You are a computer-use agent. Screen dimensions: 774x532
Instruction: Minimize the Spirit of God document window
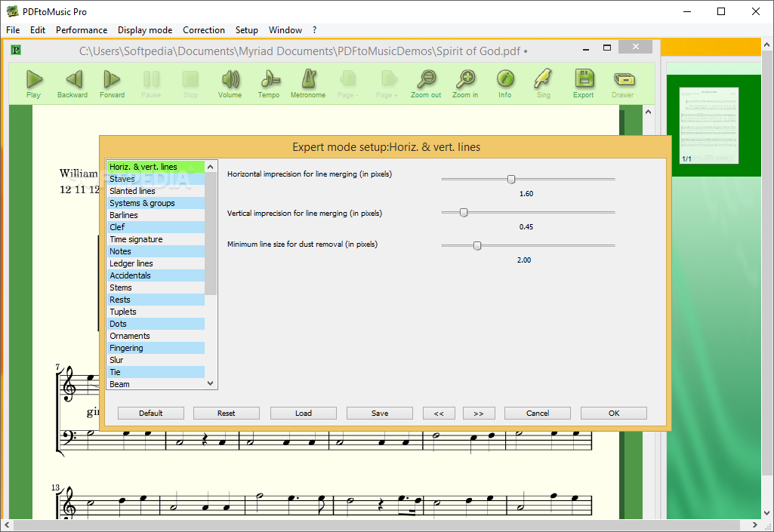pyautogui.click(x=586, y=48)
